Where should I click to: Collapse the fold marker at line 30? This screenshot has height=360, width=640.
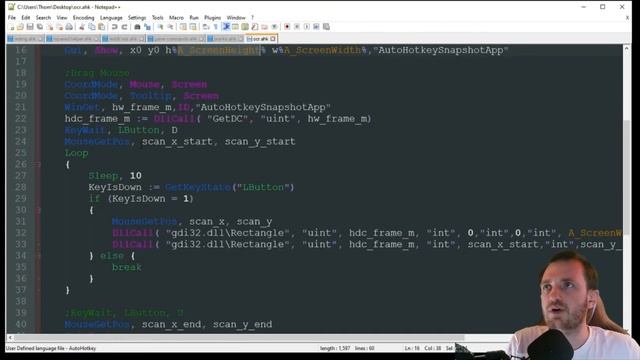pos(39,210)
